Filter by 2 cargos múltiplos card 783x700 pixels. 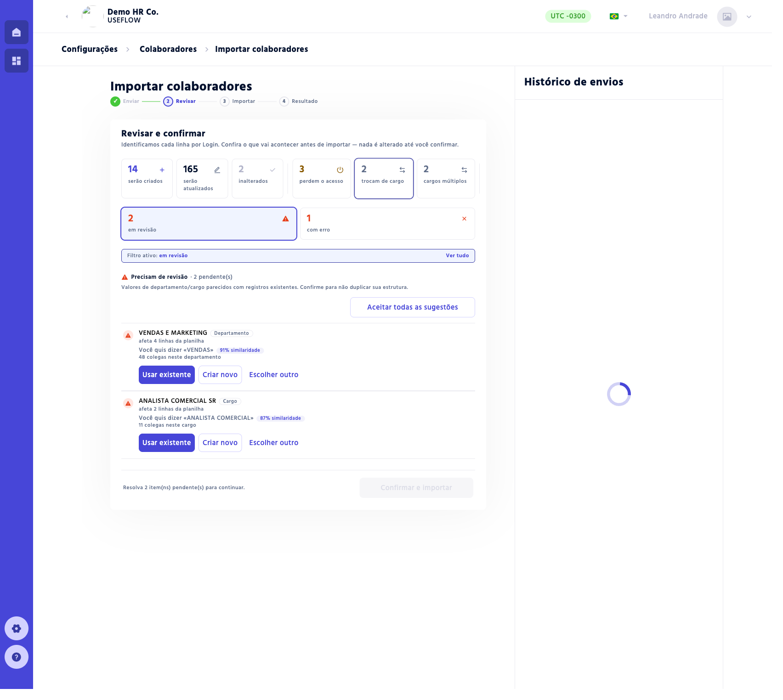point(446,179)
